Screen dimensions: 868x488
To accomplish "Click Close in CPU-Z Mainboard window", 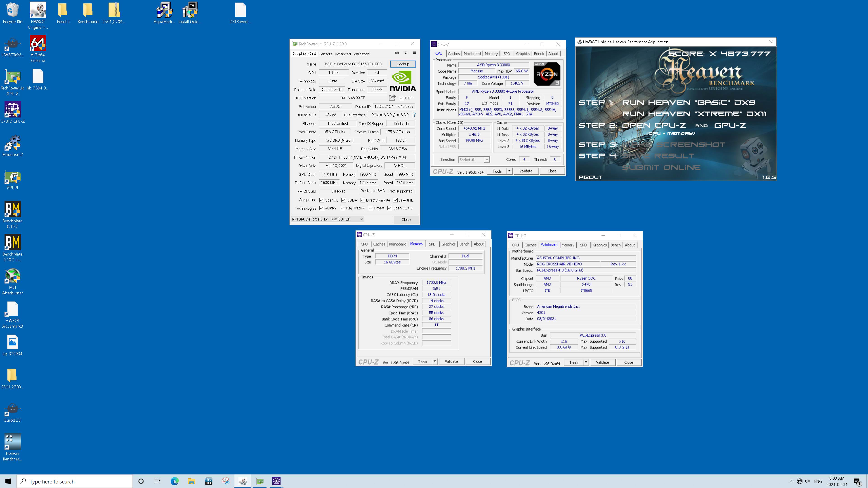I will pyautogui.click(x=628, y=362).
